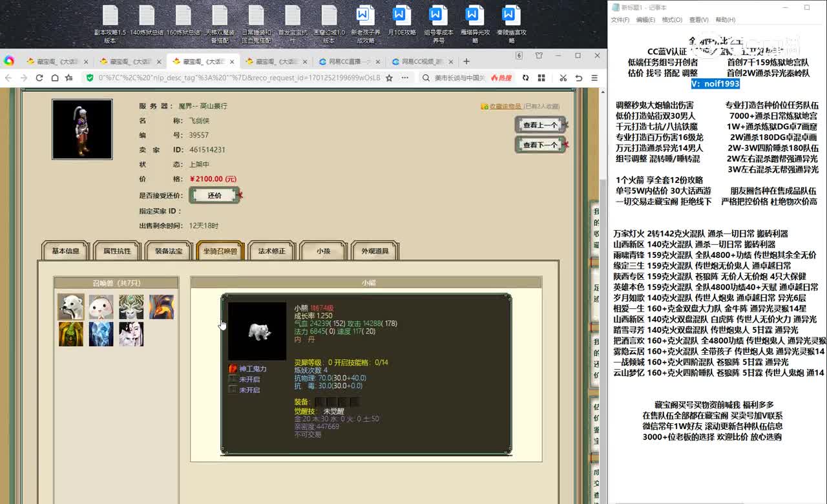Click the browser search box

click(460, 78)
